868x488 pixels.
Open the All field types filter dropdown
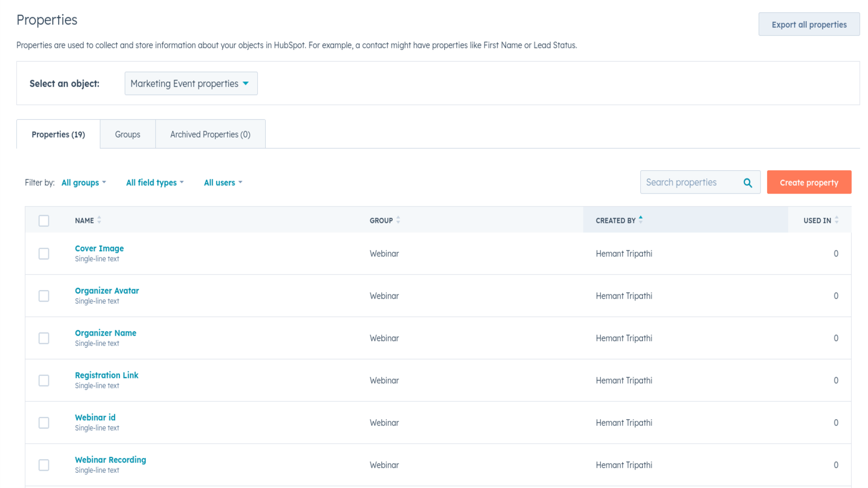coord(155,183)
